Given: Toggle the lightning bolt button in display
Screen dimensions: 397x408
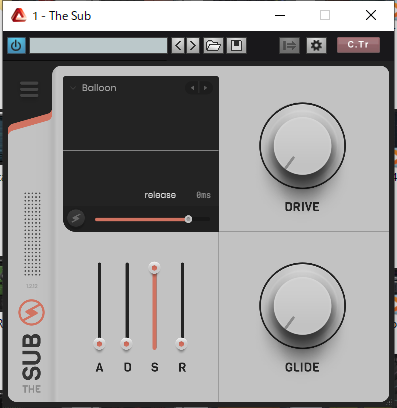Looking at the screenshot, I should 76,218.
